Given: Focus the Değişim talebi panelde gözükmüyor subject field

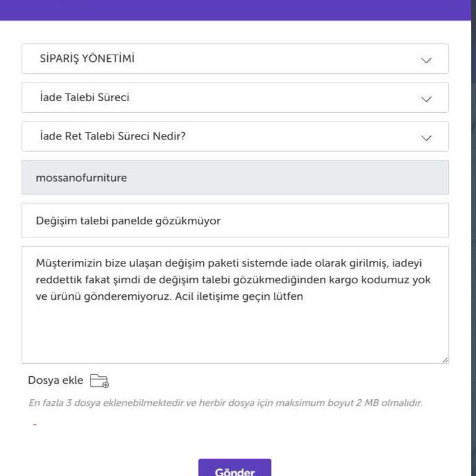Looking at the screenshot, I should (234, 221).
